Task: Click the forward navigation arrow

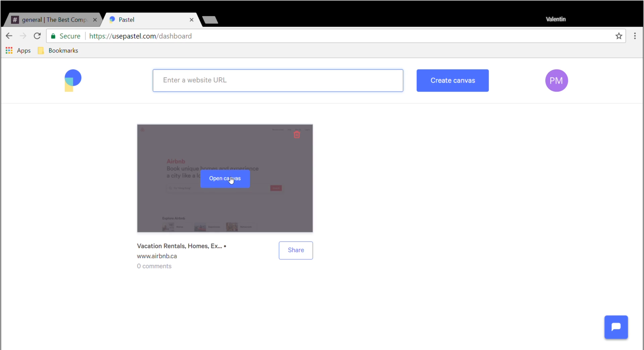Action: [x=23, y=36]
